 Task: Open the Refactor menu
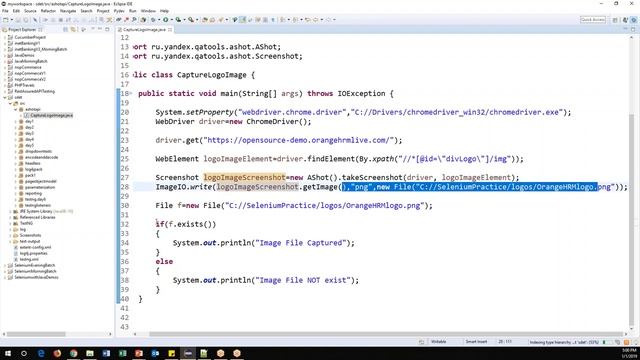[48, 11]
